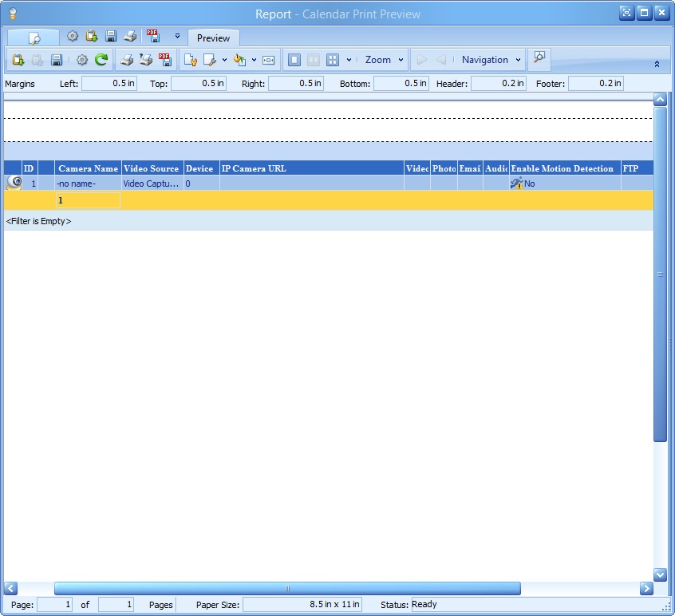Click the Page number input field
The width and height of the screenshot is (675, 616).
point(55,605)
